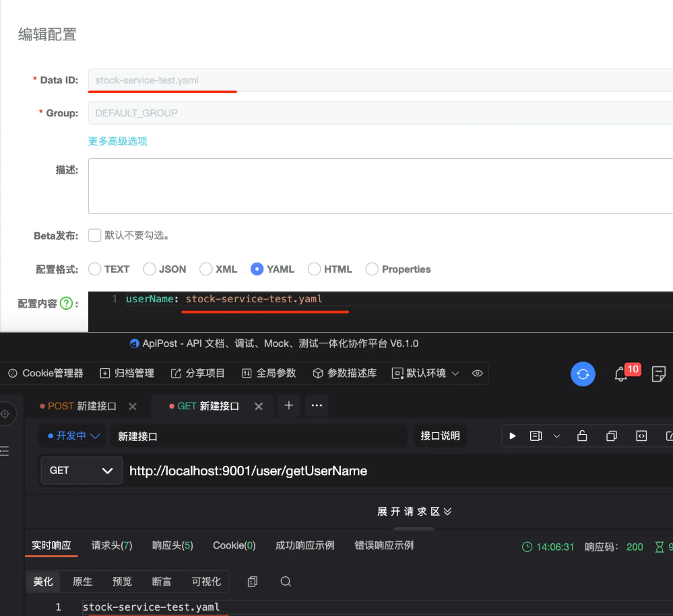Click the help icon beside 配置内容

pyautogui.click(x=66, y=304)
